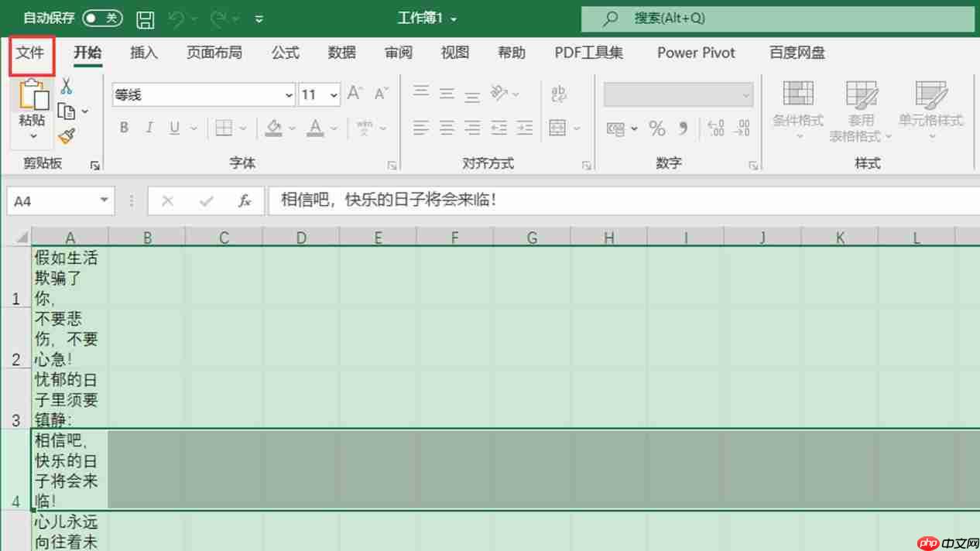Align text right
The width and height of the screenshot is (980, 551).
472,128
